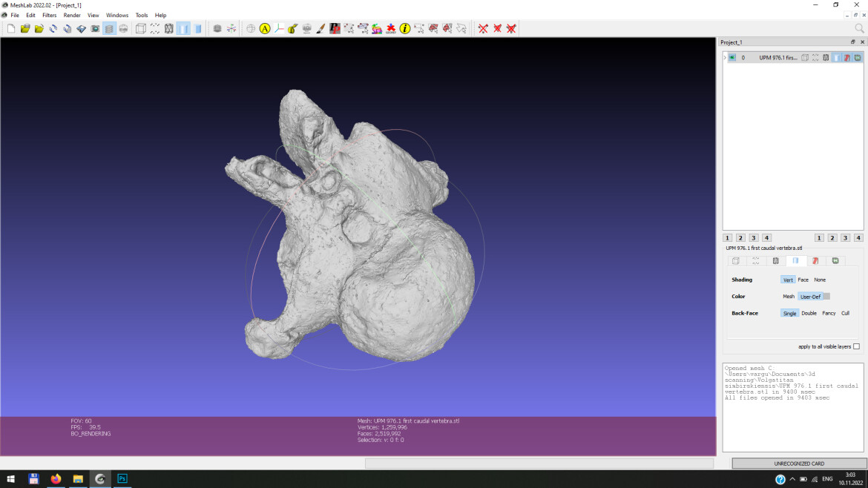The height and width of the screenshot is (488, 868).
Task: Open Photoshop from the Windows taskbar
Action: coord(122,479)
